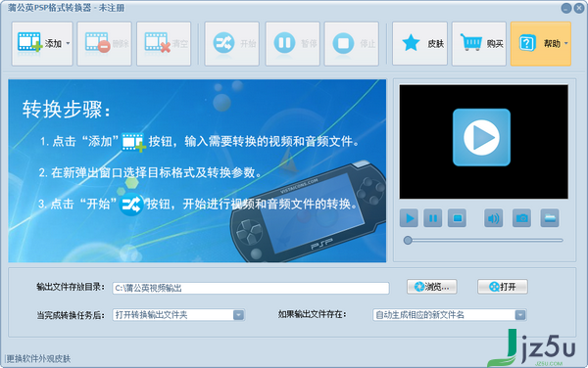Image resolution: width=588 pixels, height=368 pixels.
Task: Click the 输出文件存放目录 label
Action: point(71,287)
